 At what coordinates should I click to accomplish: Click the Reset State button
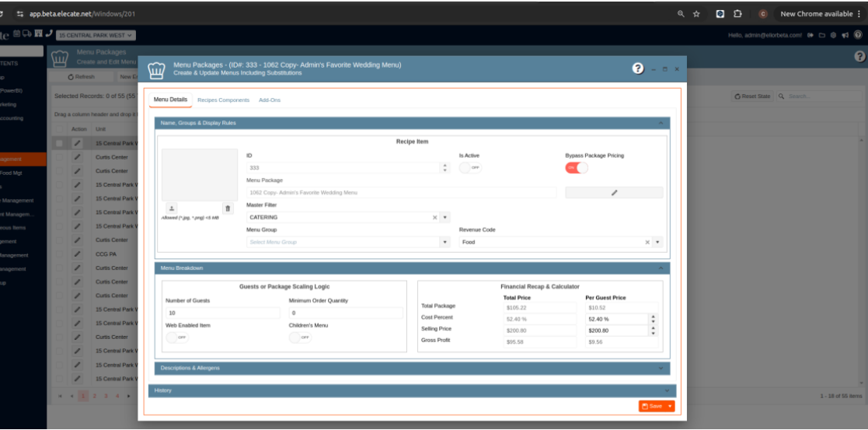(752, 96)
